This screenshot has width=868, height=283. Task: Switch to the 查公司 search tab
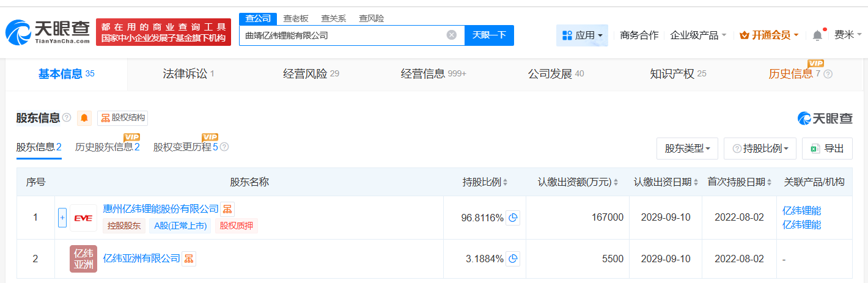tap(258, 18)
